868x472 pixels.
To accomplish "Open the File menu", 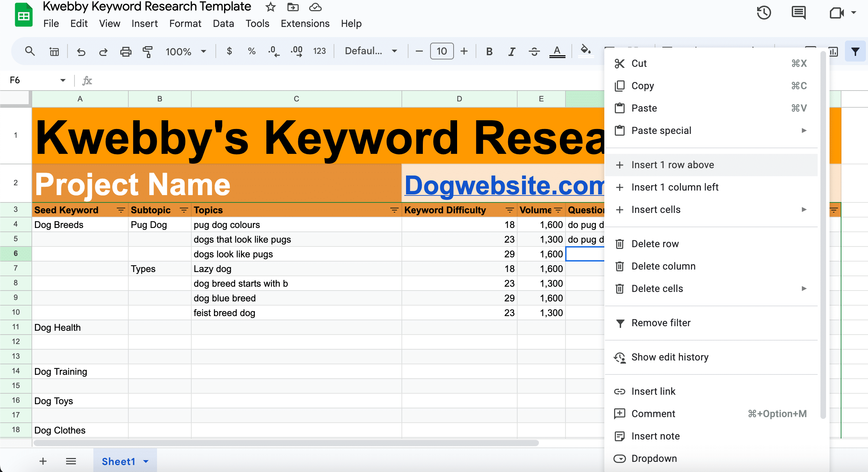I will coord(51,23).
